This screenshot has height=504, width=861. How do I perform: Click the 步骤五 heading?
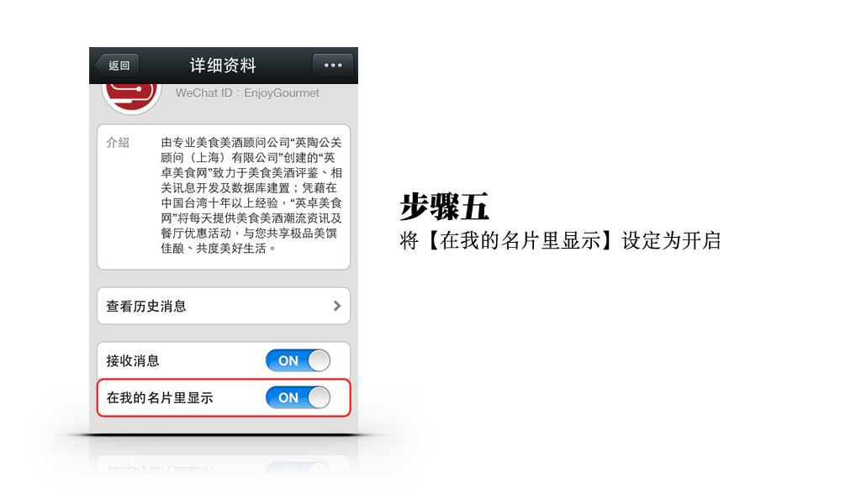444,207
